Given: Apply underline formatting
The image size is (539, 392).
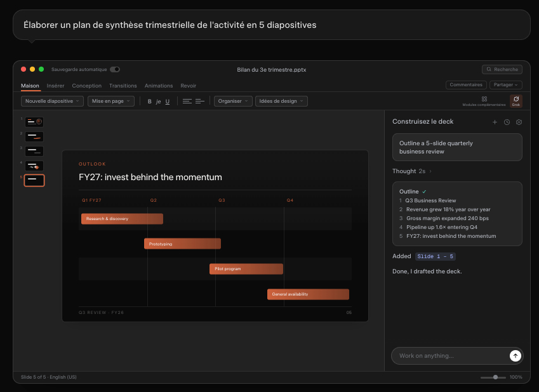Looking at the screenshot, I should point(168,101).
